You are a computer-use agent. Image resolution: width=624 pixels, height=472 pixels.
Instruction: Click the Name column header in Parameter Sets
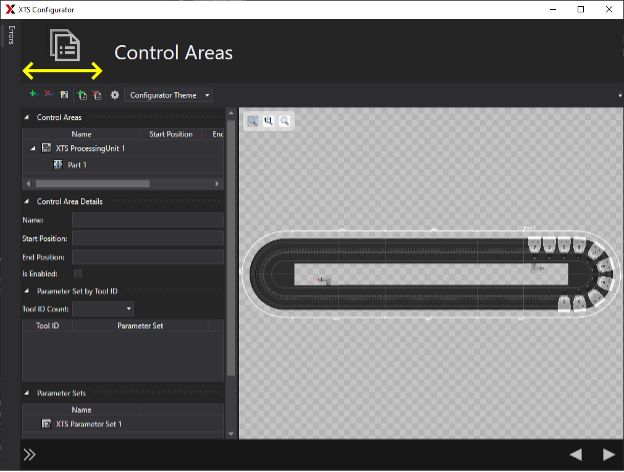(x=82, y=410)
